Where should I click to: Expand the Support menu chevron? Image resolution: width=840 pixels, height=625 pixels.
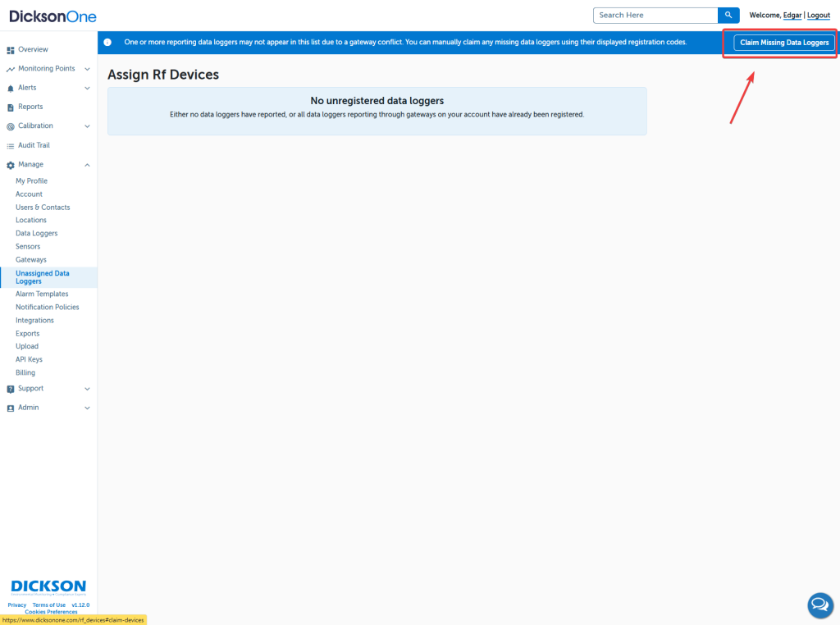(87, 389)
